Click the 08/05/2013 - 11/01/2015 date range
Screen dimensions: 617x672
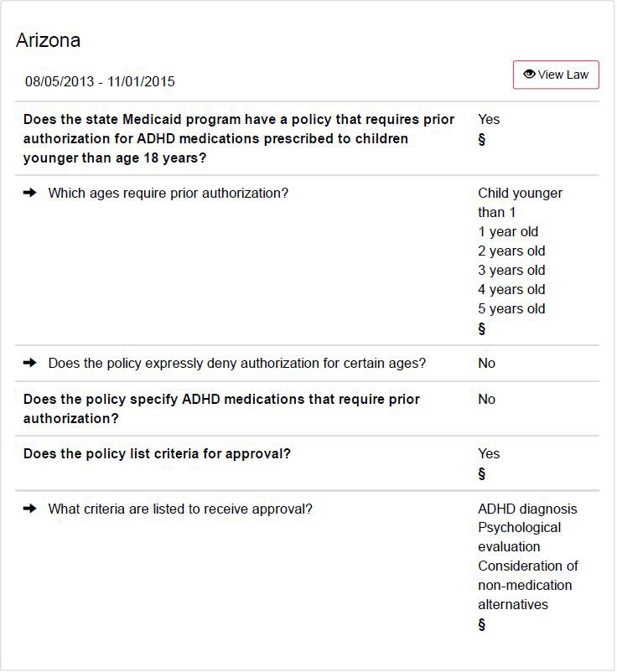click(100, 81)
